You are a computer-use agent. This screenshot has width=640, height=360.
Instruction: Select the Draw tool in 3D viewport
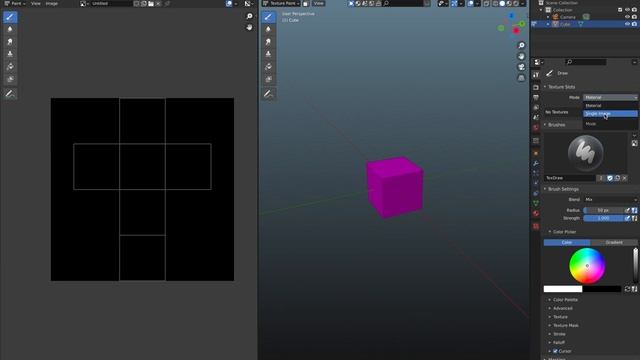268,17
